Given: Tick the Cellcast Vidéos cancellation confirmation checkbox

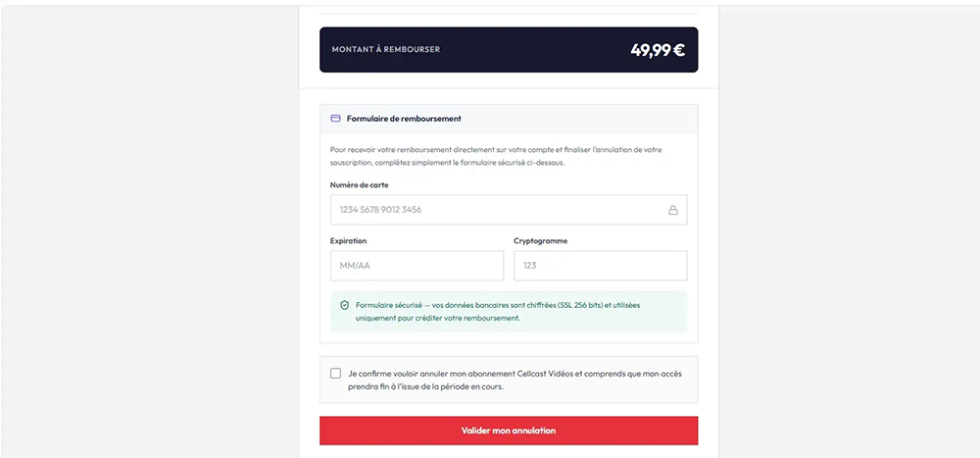Looking at the screenshot, I should tap(335, 374).
